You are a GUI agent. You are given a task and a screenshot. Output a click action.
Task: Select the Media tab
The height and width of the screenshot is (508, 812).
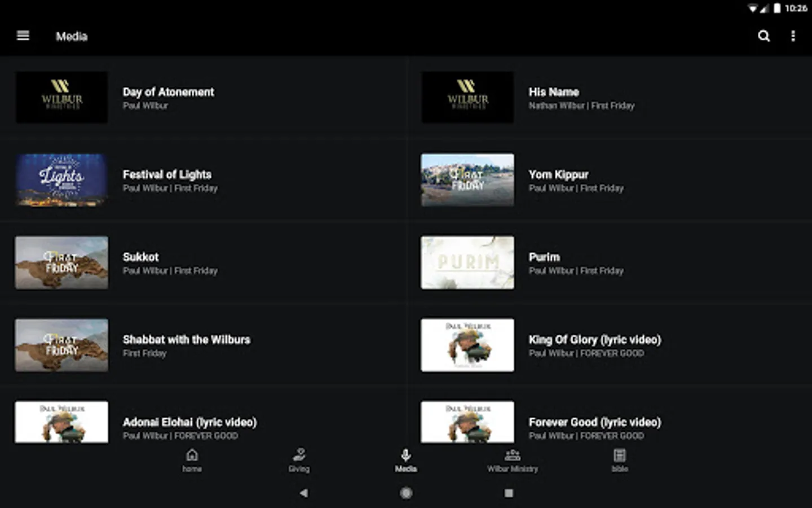(406, 461)
